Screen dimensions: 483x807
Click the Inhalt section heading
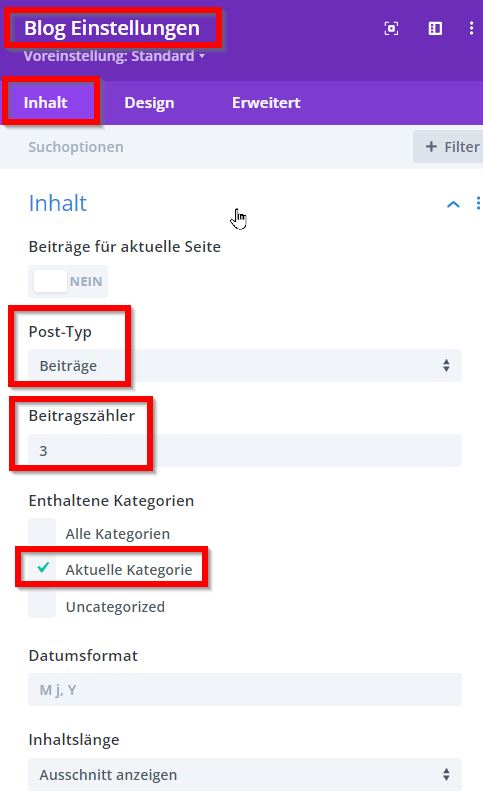click(58, 203)
